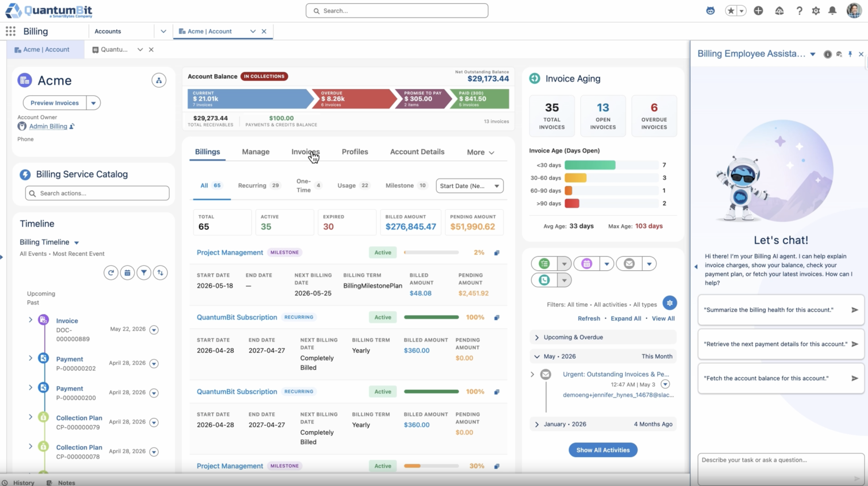The height and width of the screenshot is (486, 868).
Task: Open the help question mark icon
Action: [799, 11]
